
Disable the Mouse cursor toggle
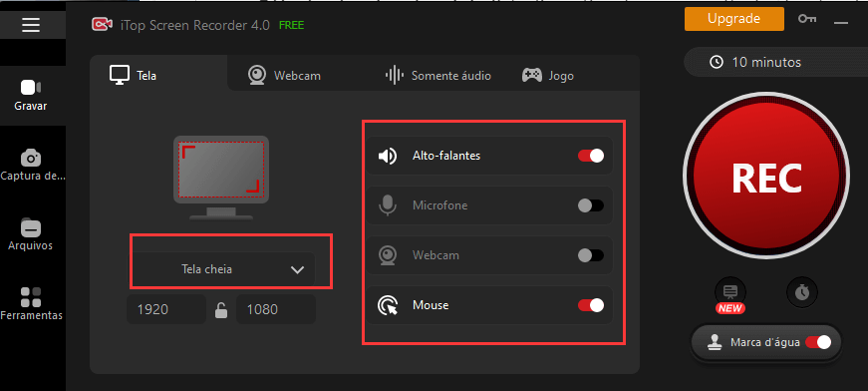coord(591,305)
